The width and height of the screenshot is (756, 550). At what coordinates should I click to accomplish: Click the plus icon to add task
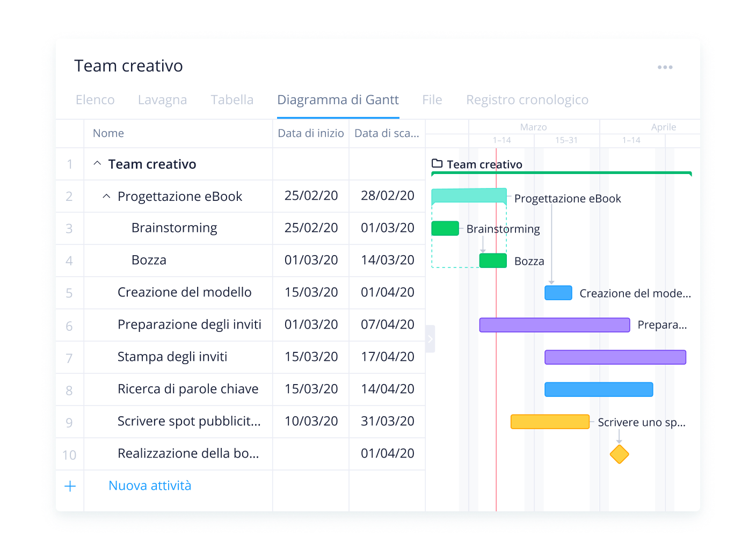[70, 486]
